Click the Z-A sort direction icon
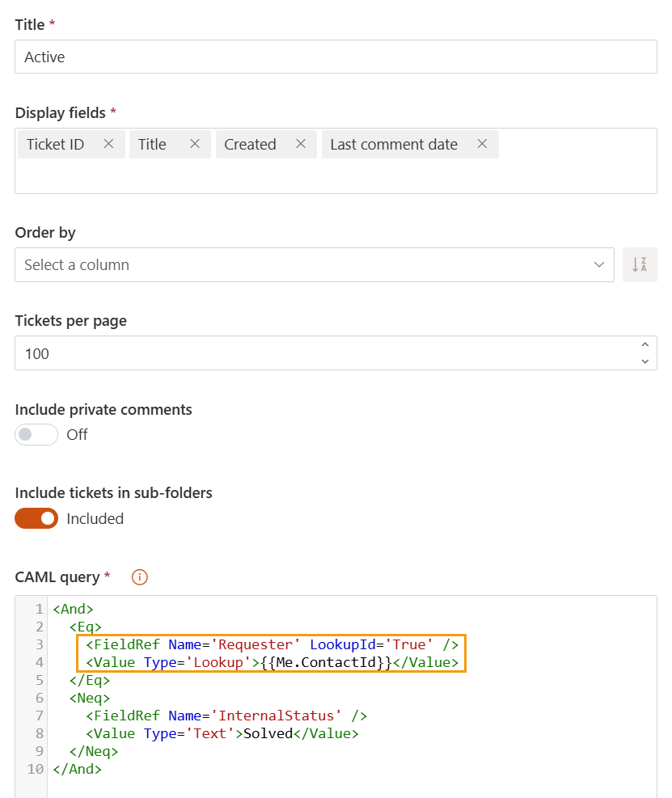 (640, 264)
